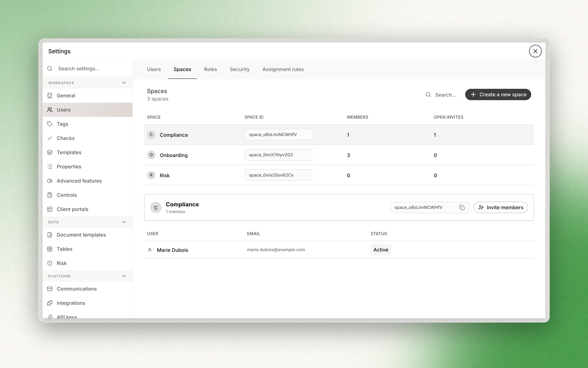Screen dimensions: 588x368
Task: Click the Status column header
Action: coord(379,234)
